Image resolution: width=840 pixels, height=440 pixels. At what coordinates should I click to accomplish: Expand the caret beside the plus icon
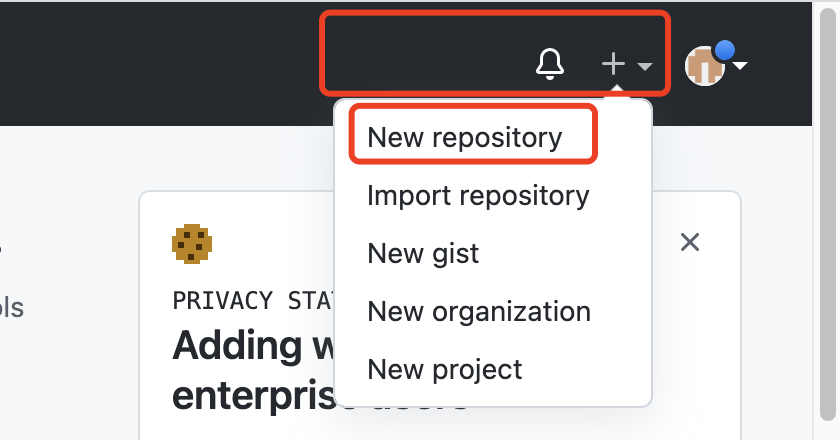(x=645, y=67)
